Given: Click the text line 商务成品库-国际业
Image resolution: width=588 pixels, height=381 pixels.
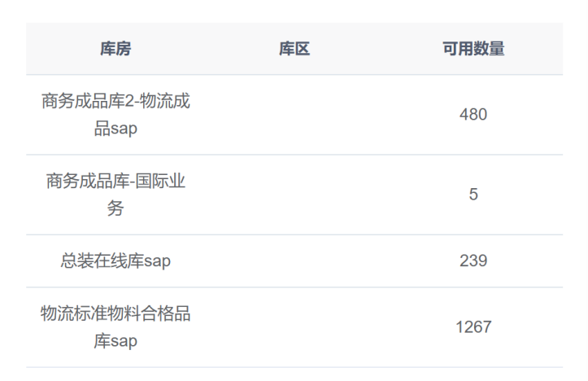Looking at the screenshot, I should (115, 181).
